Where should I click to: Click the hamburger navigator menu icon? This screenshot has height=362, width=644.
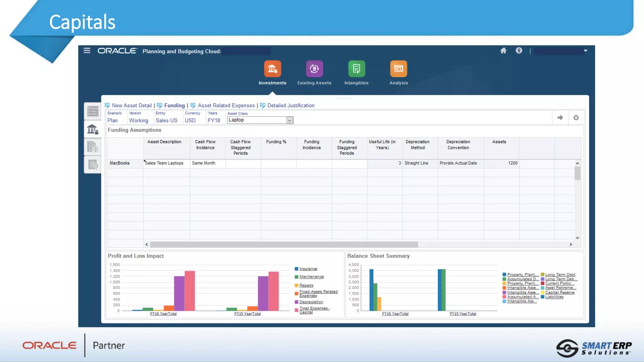point(87,51)
